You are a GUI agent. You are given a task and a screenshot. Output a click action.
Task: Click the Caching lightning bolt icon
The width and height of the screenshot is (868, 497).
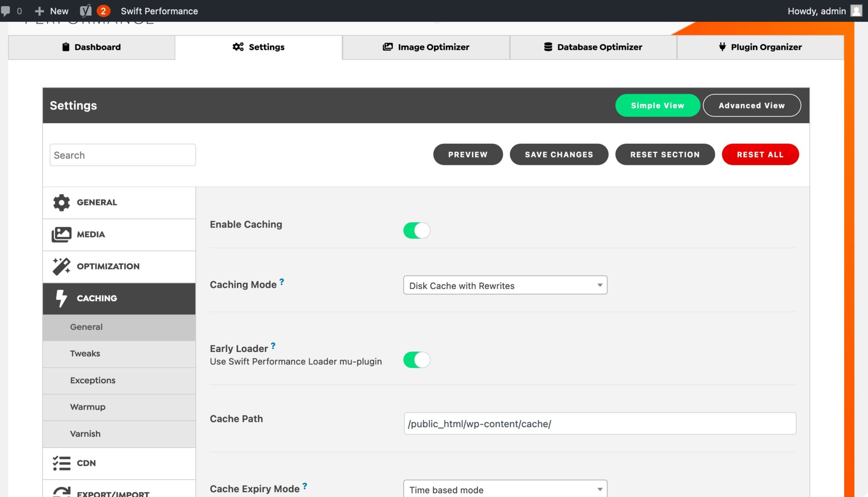61,299
